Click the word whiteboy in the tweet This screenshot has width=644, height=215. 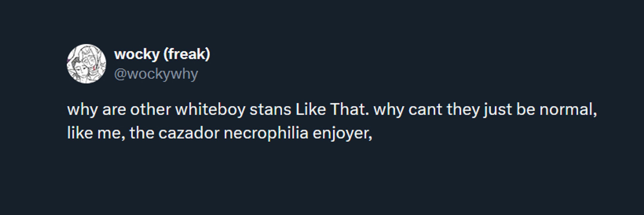[x=210, y=109]
